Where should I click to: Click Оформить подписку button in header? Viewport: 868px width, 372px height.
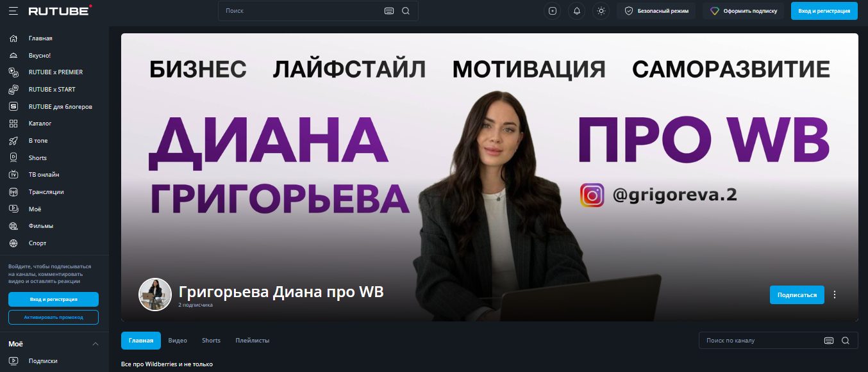[x=743, y=11]
